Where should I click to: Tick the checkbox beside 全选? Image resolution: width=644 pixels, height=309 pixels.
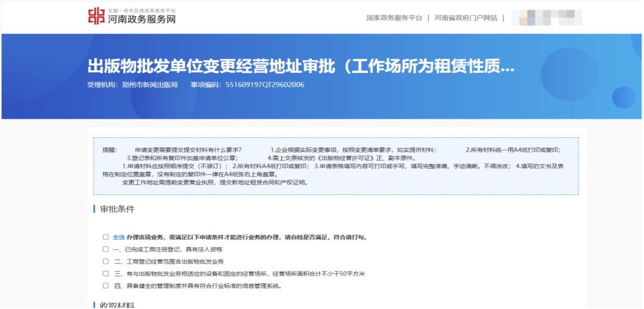pos(106,237)
